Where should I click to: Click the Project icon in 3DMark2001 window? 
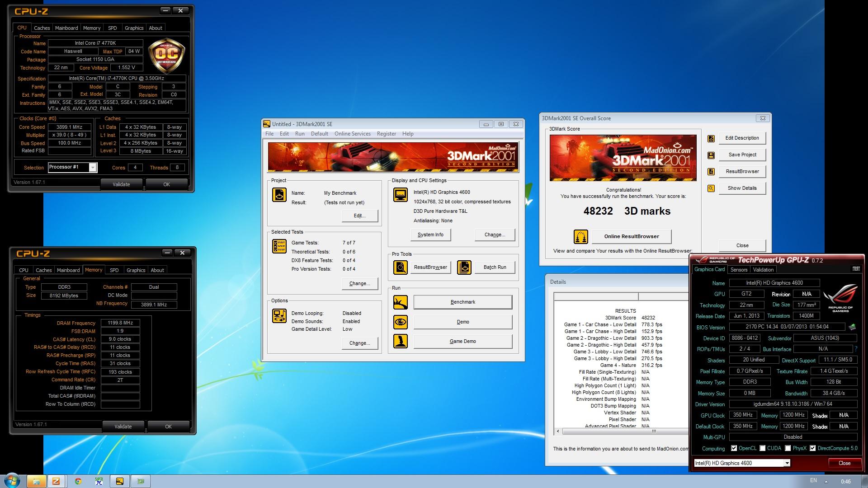click(x=279, y=195)
